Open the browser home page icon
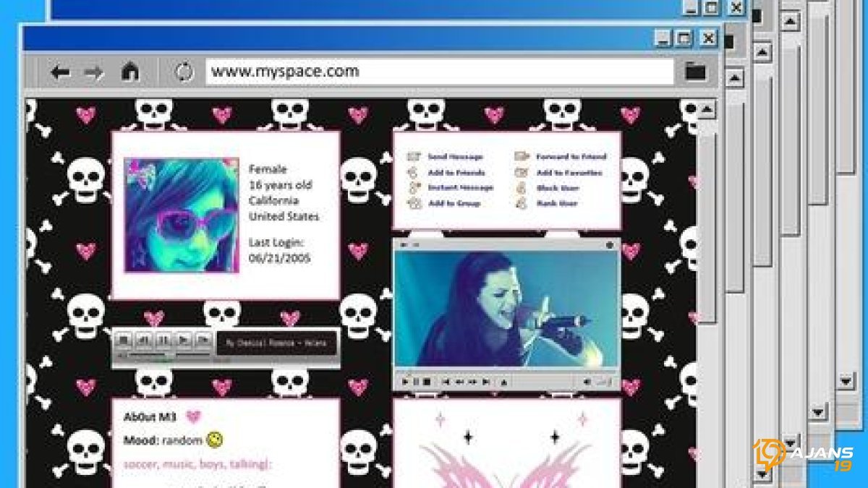The height and width of the screenshot is (488, 868). (129, 72)
